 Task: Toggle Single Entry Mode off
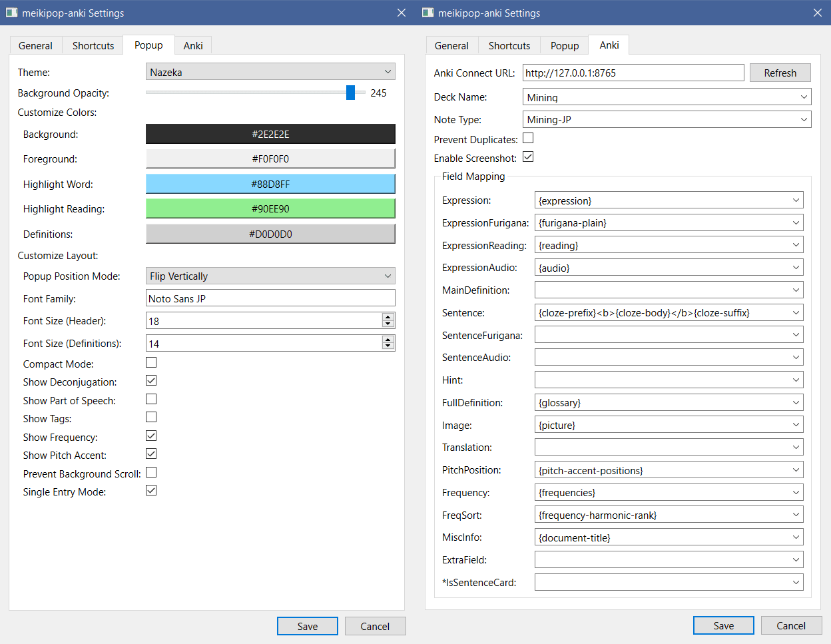[x=151, y=491]
